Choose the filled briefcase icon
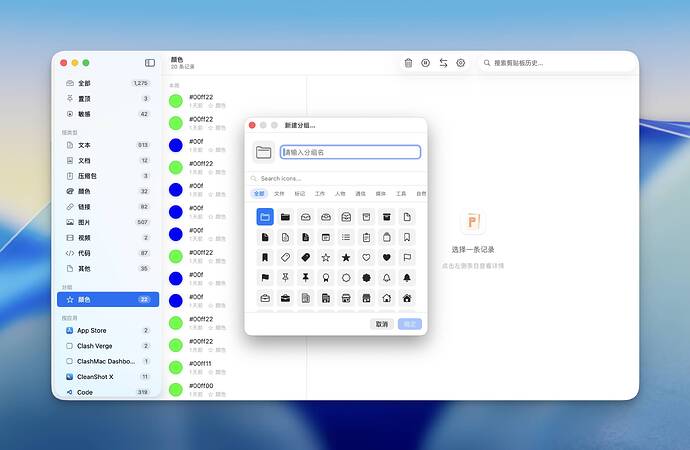This screenshot has height=450, width=690. pos(285,298)
